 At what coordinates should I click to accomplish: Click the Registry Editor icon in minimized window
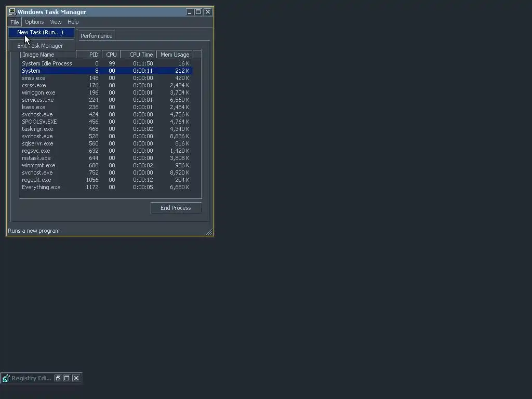(x=6, y=378)
